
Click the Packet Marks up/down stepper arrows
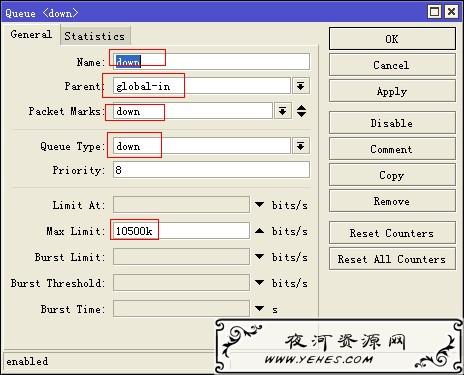(301, 111)
